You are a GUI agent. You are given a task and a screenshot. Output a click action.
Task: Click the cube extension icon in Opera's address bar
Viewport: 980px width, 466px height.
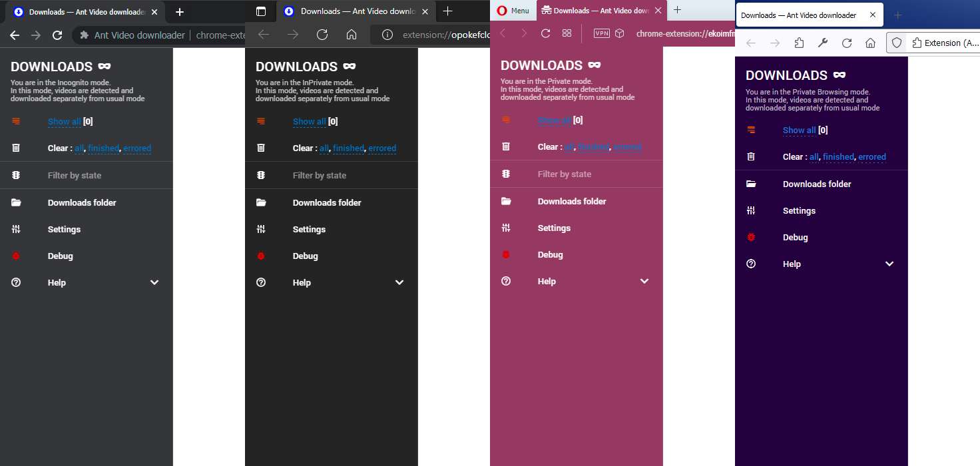(x=619, y=33)
